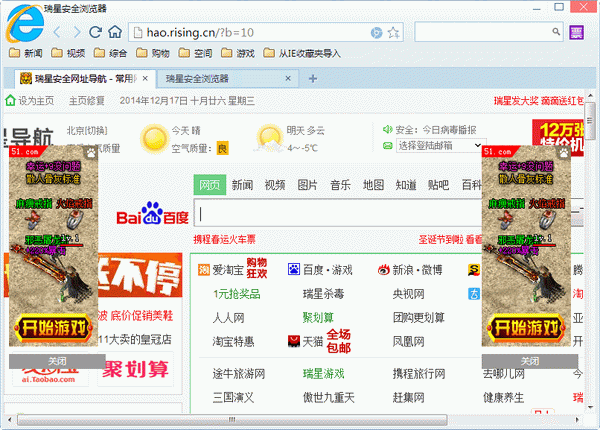Expand the 选择登陆邮箱 dropdown

[x=441, y=145]
